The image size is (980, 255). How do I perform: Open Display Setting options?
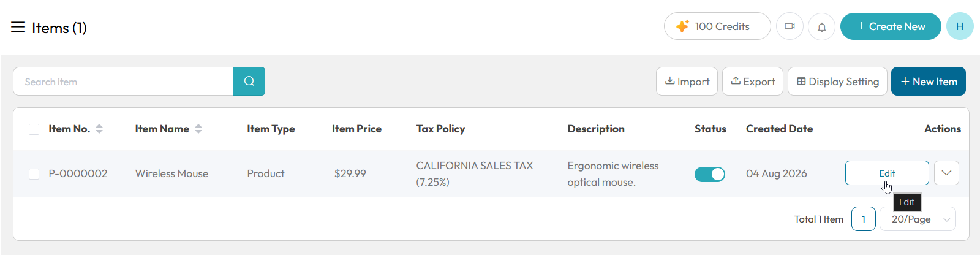(837, 81)
